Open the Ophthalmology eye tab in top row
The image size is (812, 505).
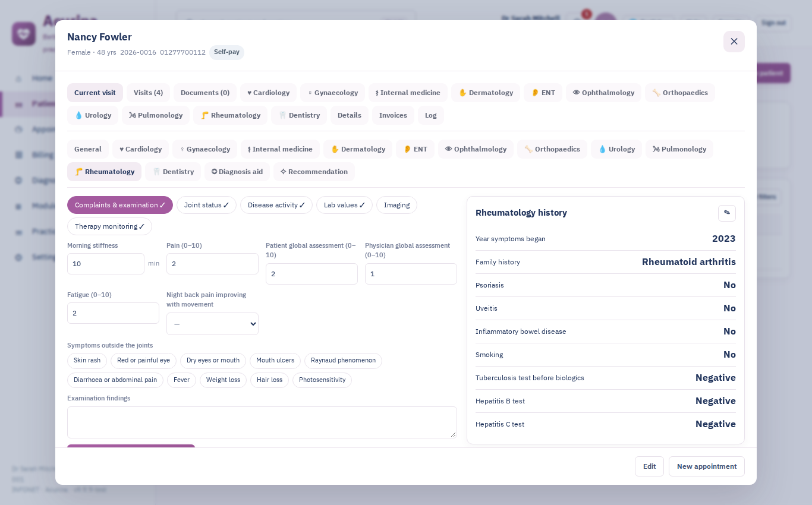coord(603,93)
